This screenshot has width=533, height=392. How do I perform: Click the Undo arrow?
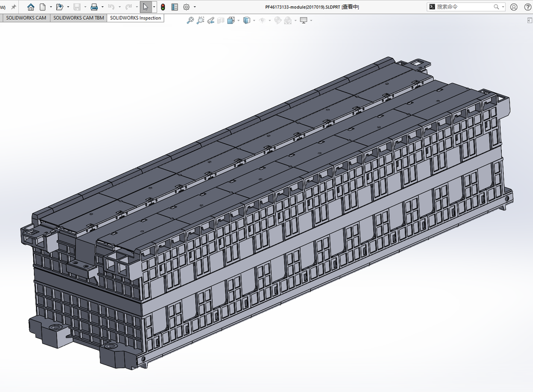point(111,7)
